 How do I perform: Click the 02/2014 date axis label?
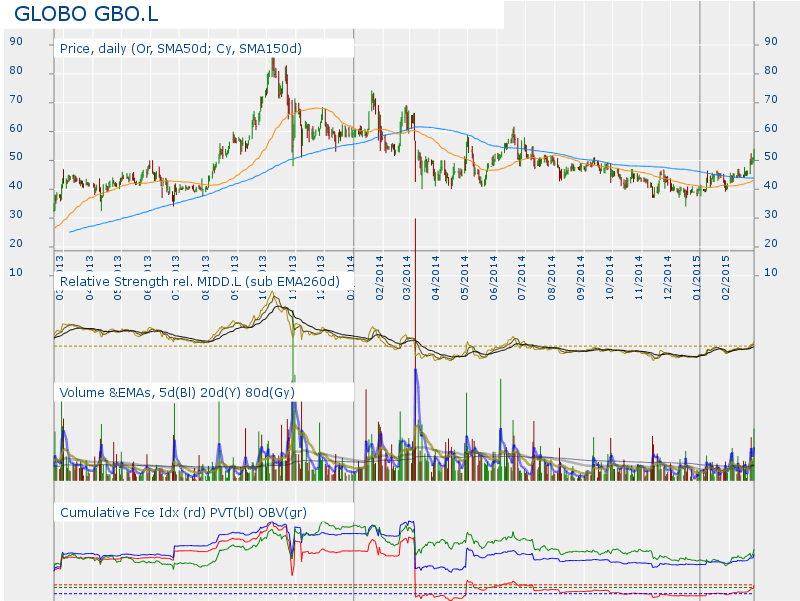(380, 278)
